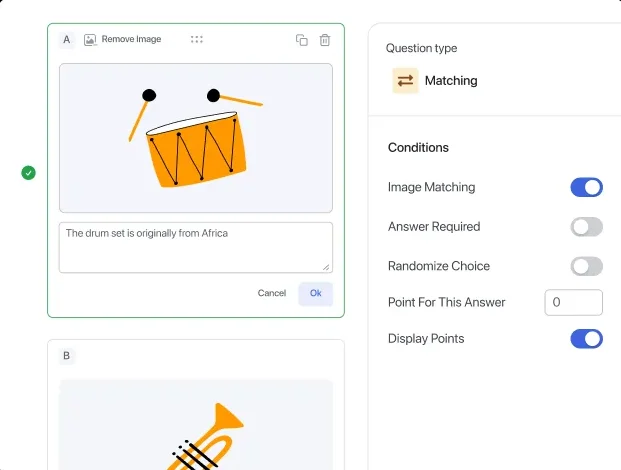Turn off the Display Points toggle

pos(586,339)
